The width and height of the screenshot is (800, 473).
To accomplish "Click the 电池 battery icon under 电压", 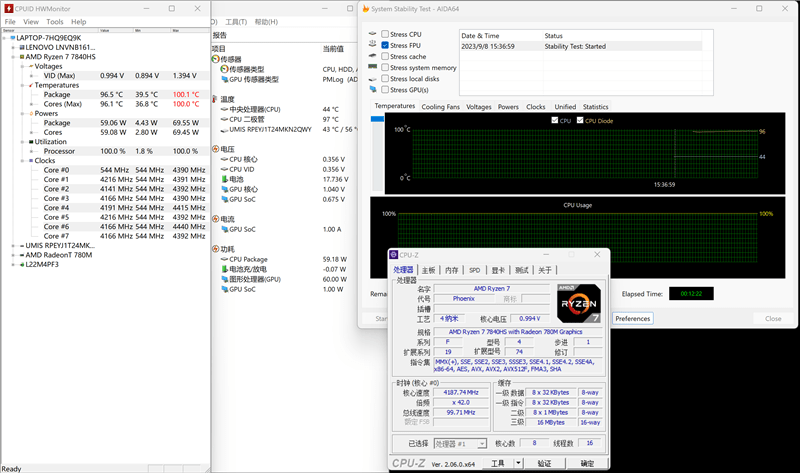I will [x=224, y=179].
